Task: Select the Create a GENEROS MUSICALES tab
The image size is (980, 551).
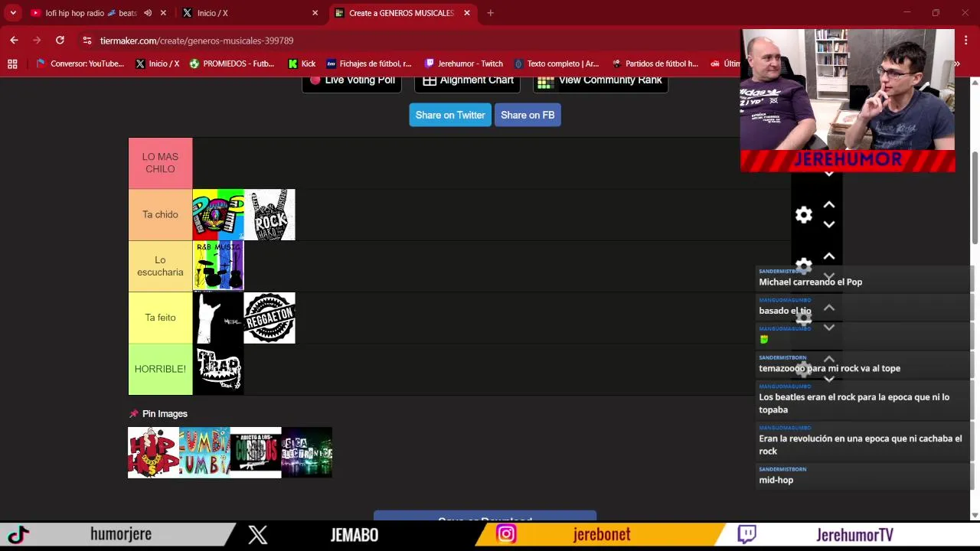Action: [401, 13]
